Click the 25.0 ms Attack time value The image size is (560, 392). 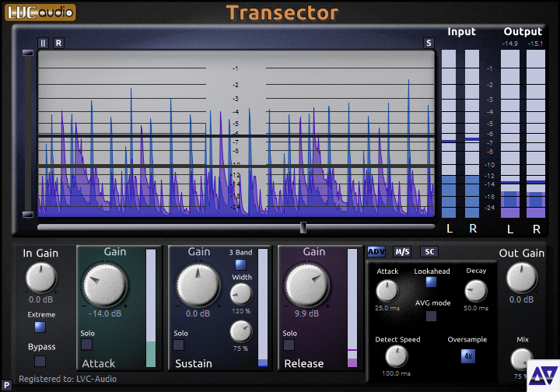coord(387,308)
